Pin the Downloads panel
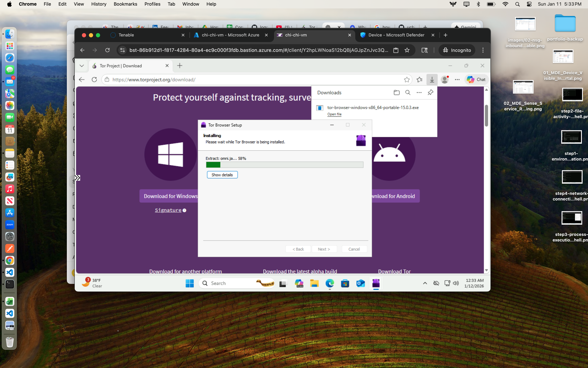The height and width of the screenshot is (368, 588). coord(430,93)
